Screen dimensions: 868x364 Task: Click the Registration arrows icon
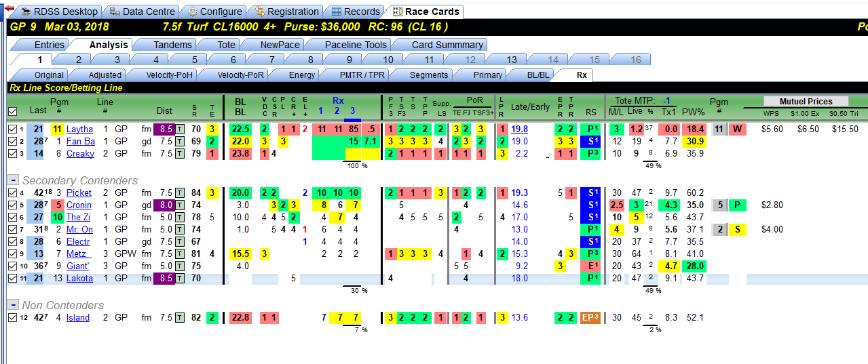[x=259, y=12]
